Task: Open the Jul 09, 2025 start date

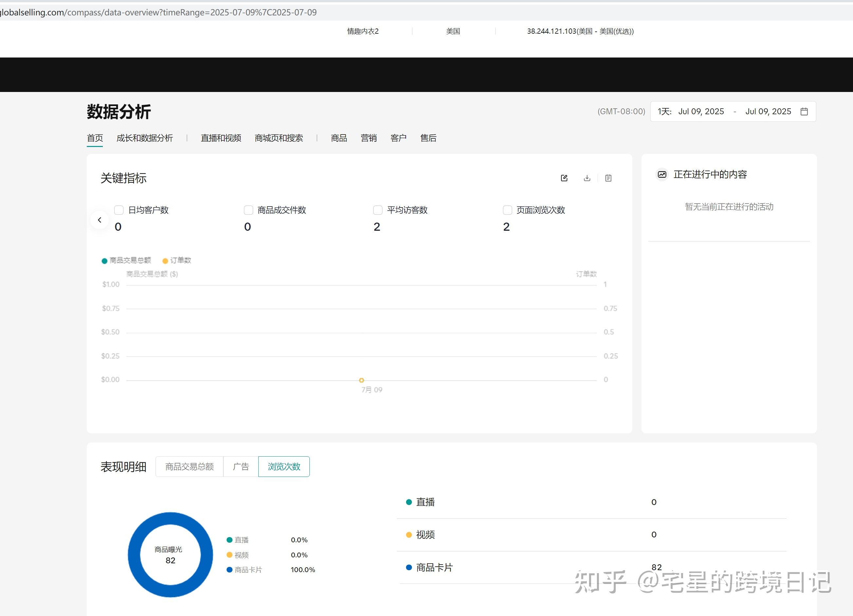Action: 701,112
